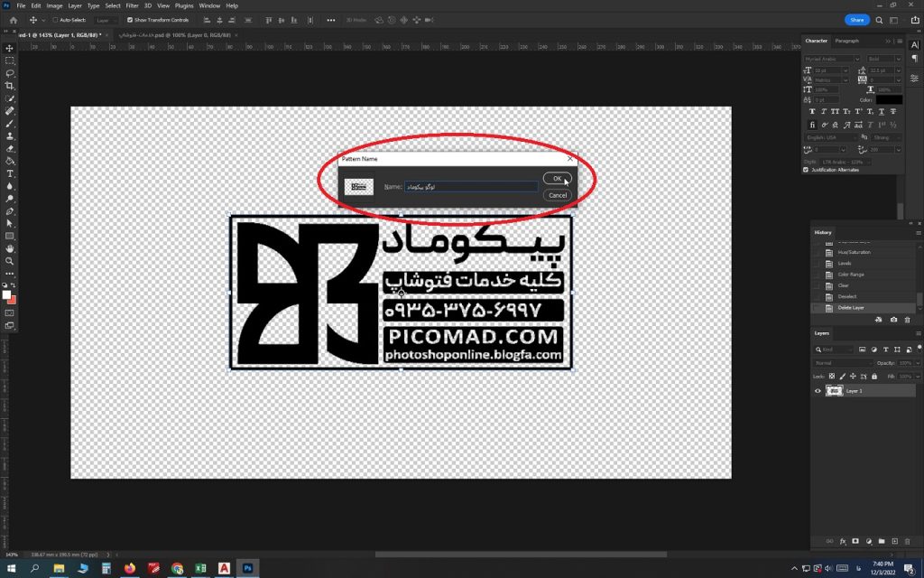This screenshot has height=578, width=924.
Task: Open font size dropdown
Action: click(845, 70)
